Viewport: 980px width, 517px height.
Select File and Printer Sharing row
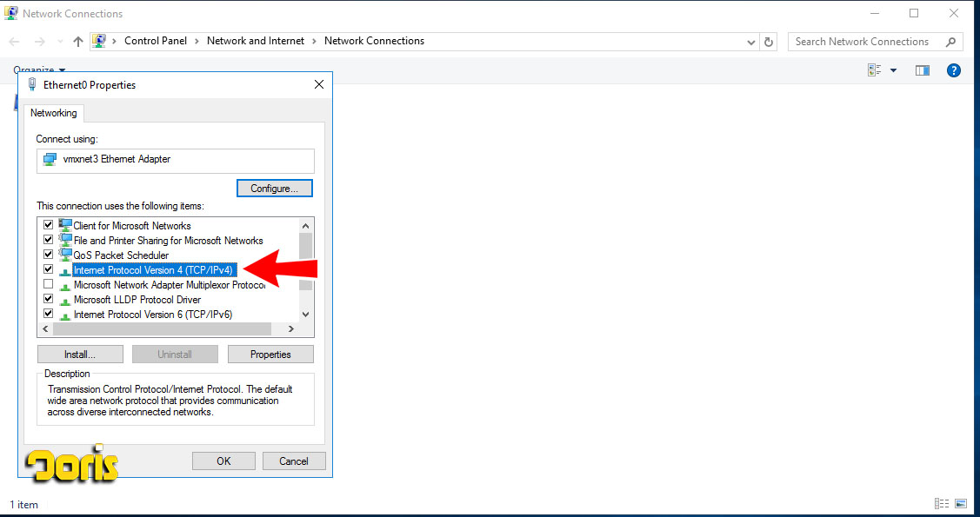pyautogui.click(x=168, y=241)
